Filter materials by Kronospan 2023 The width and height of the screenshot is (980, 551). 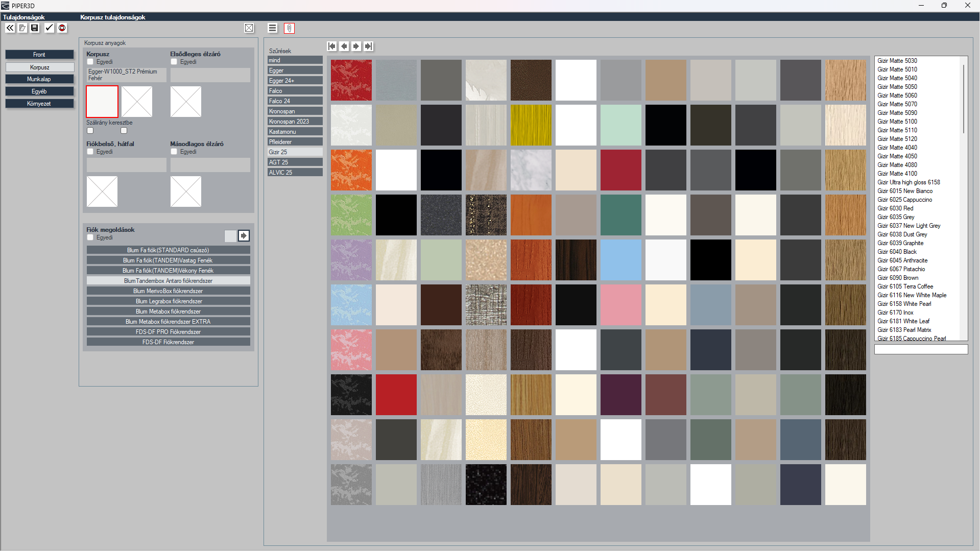pyautogui.click(x=295, y=122)
